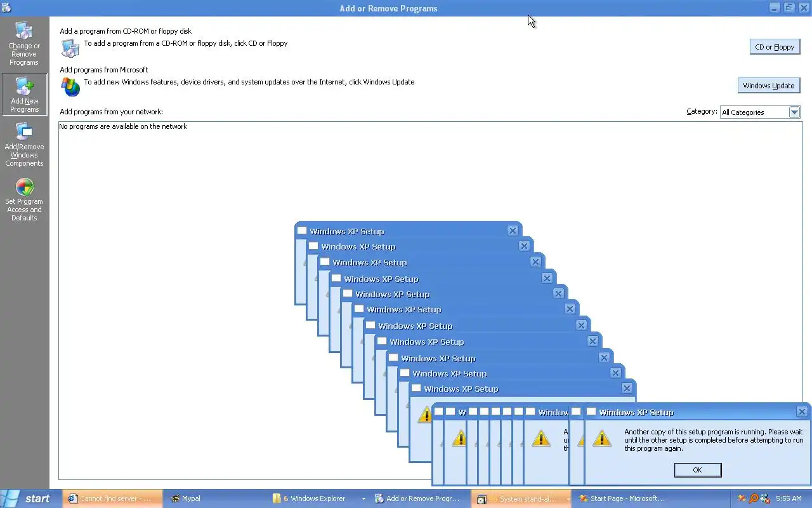The height and width of the screenshot is (508, 812).
Task: Minimize the Add or Remove Programs window
Action: 775,8
